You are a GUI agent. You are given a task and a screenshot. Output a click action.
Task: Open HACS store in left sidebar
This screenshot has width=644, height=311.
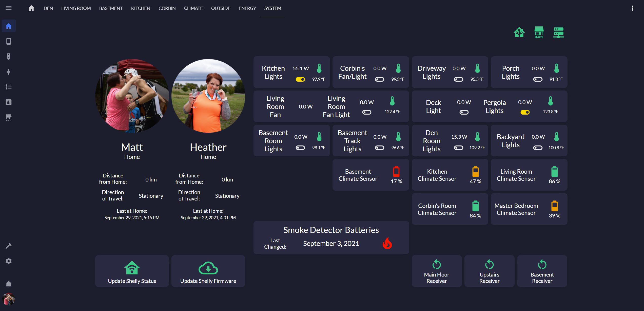click(9, 117)
